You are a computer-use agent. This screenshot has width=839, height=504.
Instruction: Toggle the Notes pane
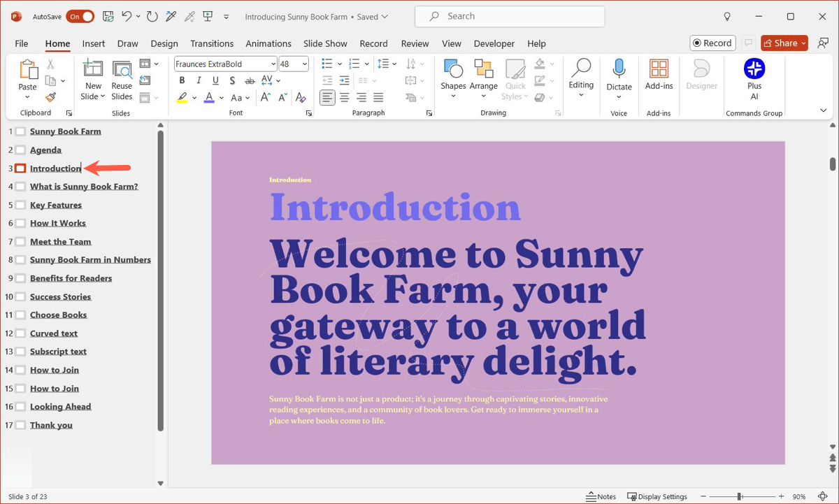(601, 496)
